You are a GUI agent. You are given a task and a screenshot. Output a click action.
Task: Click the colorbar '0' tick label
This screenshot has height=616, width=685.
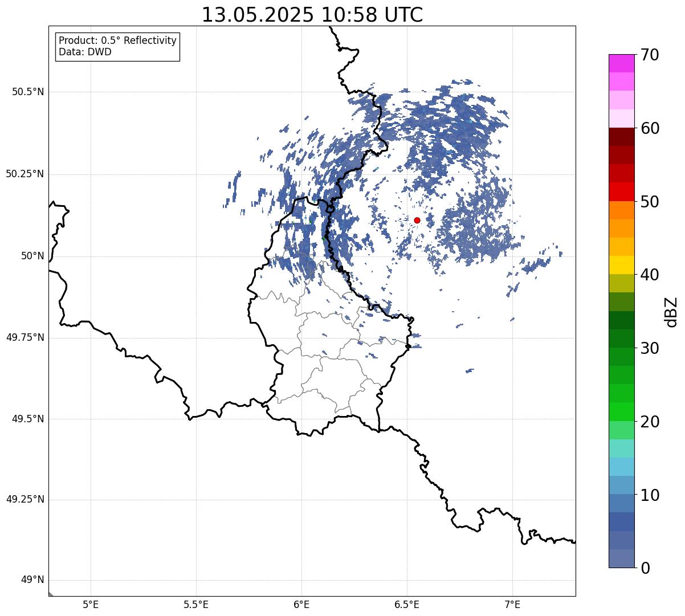point(645,568)
